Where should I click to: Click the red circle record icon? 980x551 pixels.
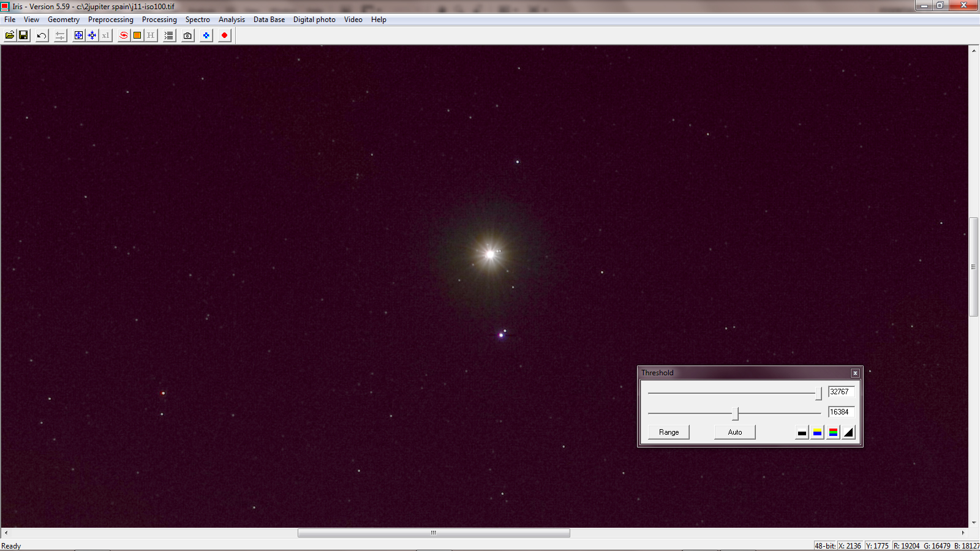coord(224,36)
